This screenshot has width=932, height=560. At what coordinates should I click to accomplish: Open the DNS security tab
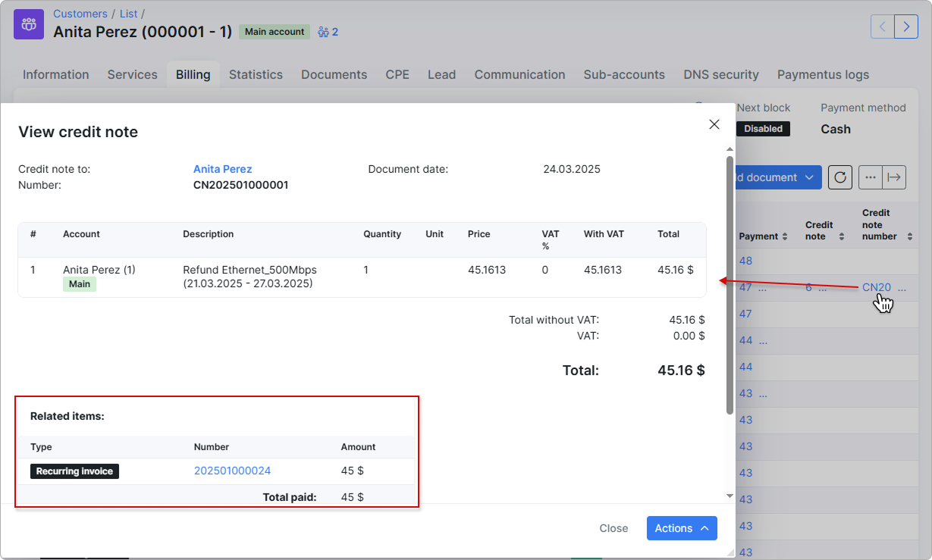coord(721,74)
